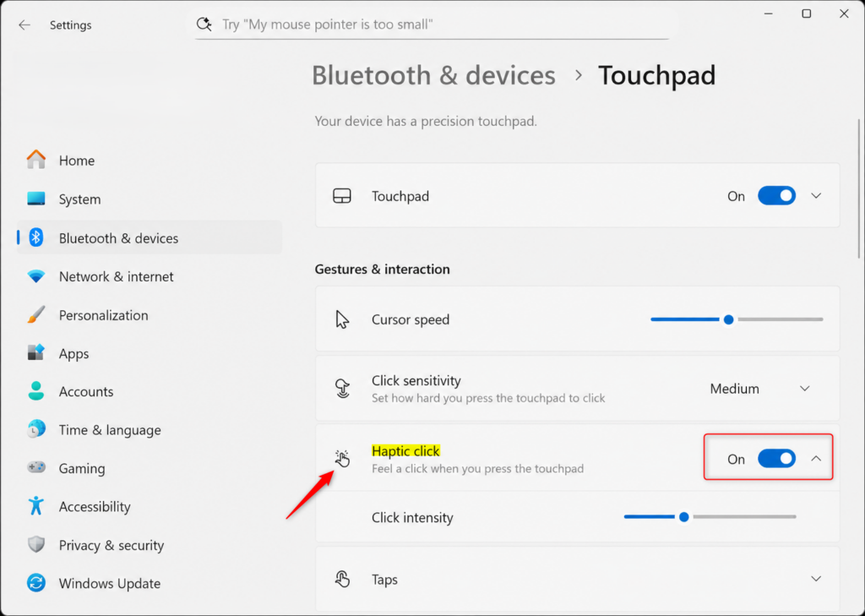
Task: Click the Time & language globe icon
Action: (35, 429)
